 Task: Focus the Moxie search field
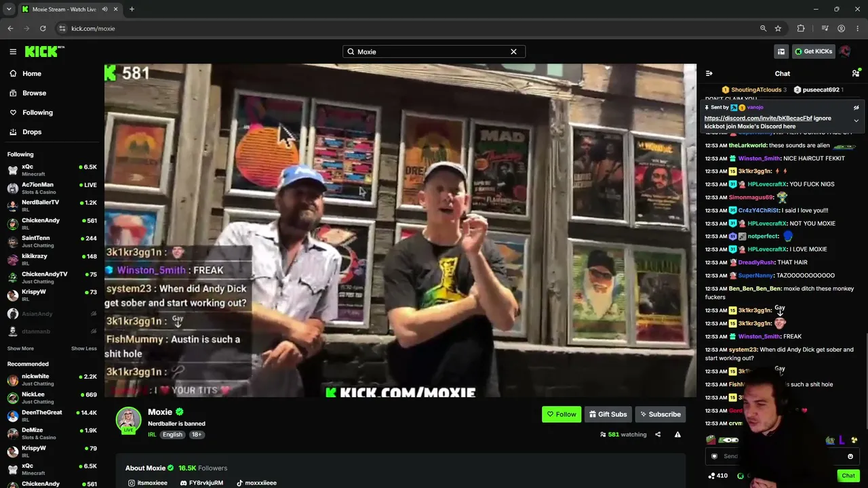click(434, 52)
